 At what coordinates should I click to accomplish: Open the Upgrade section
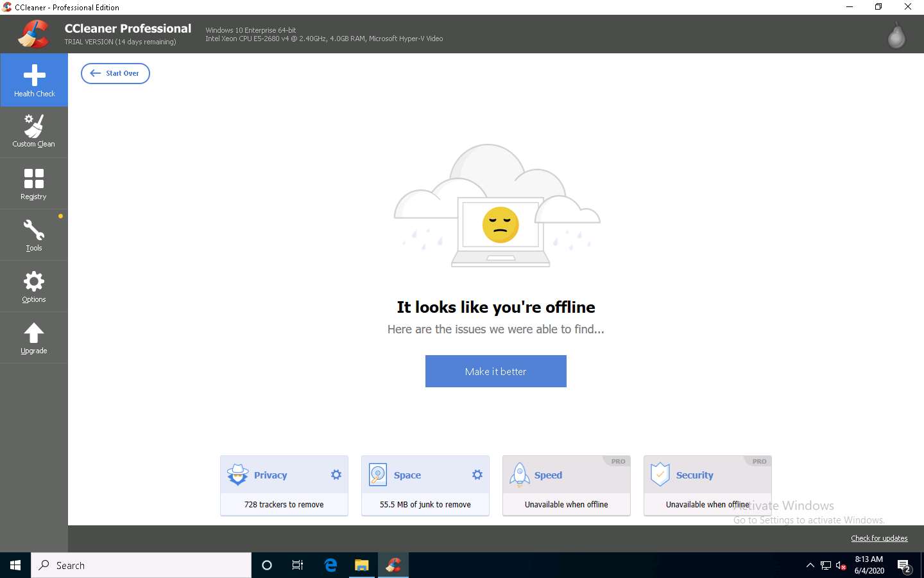(x=34, y=338)
